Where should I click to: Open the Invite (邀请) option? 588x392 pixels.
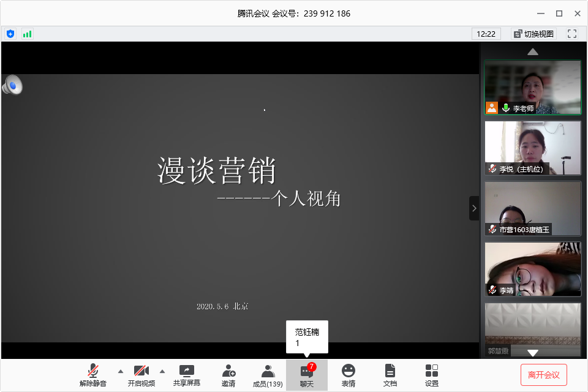228,375
